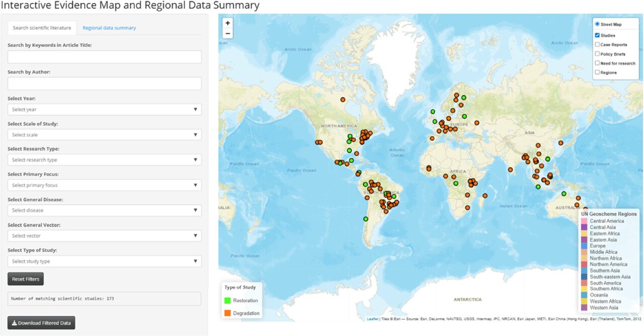Click the Reset Filters button
Viewport: 644px width, 336px height.
(25, 279)
